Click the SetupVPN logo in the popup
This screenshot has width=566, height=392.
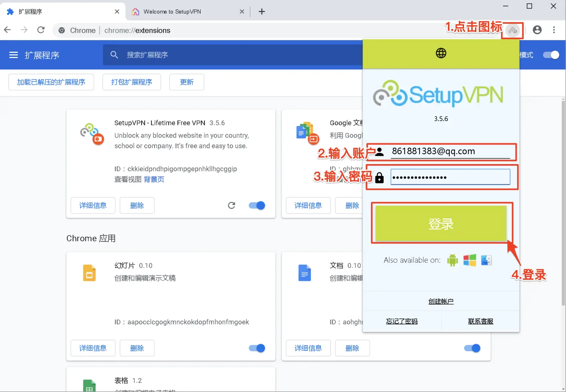(x=438, y=94)
